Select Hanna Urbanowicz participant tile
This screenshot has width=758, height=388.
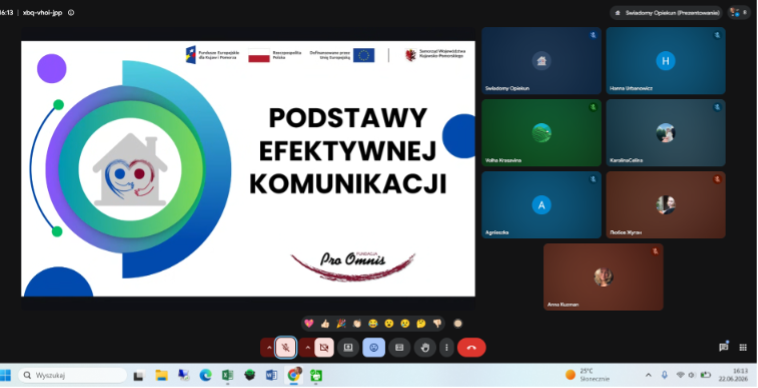666,60
